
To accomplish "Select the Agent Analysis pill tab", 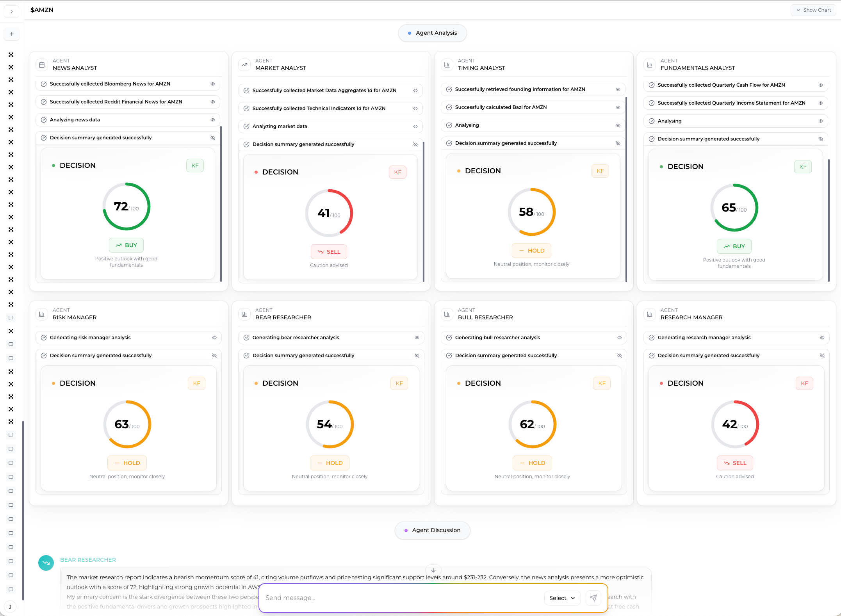I will pyautogui.click(x=432, y=33).
